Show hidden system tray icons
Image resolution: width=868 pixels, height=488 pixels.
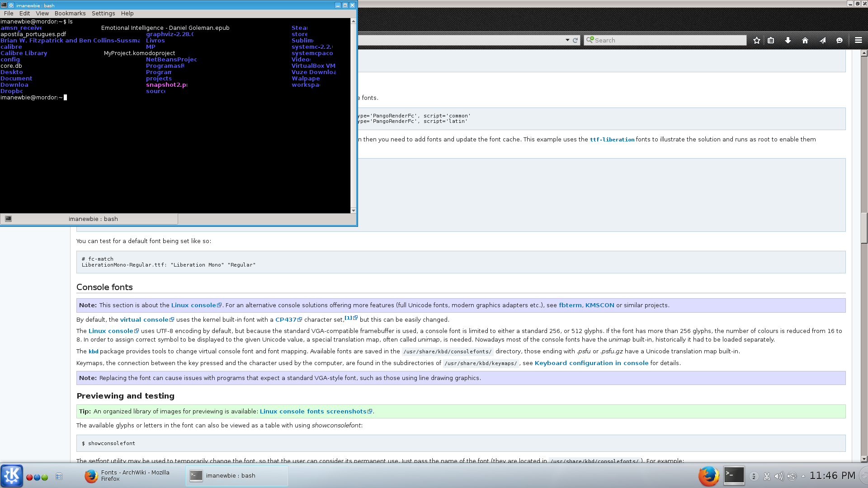[x=803, y=476]
